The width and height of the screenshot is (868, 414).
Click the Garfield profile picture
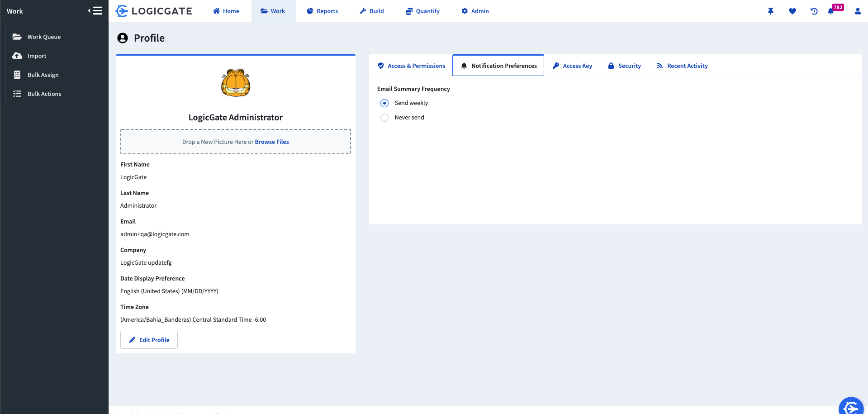tap(236, 83)
